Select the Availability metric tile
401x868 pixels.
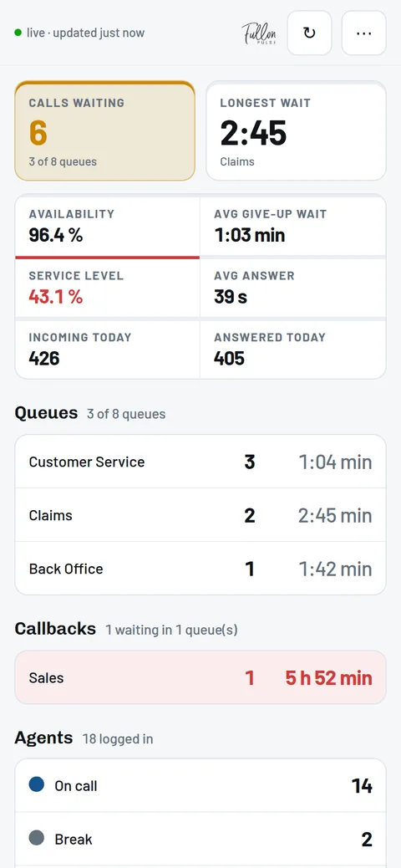point(107,227)
